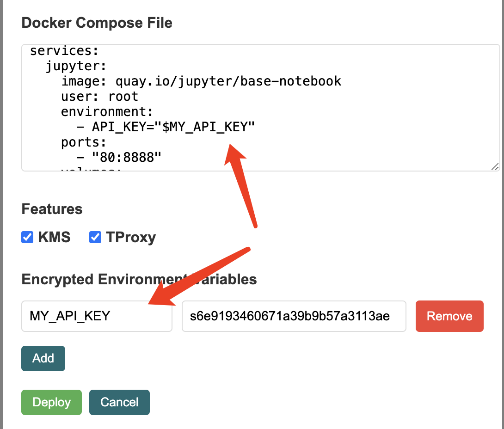Click the "80:8888" port mapping line
Screen dimensions: 504x429
pyautogui.click(x=119, y=158)
